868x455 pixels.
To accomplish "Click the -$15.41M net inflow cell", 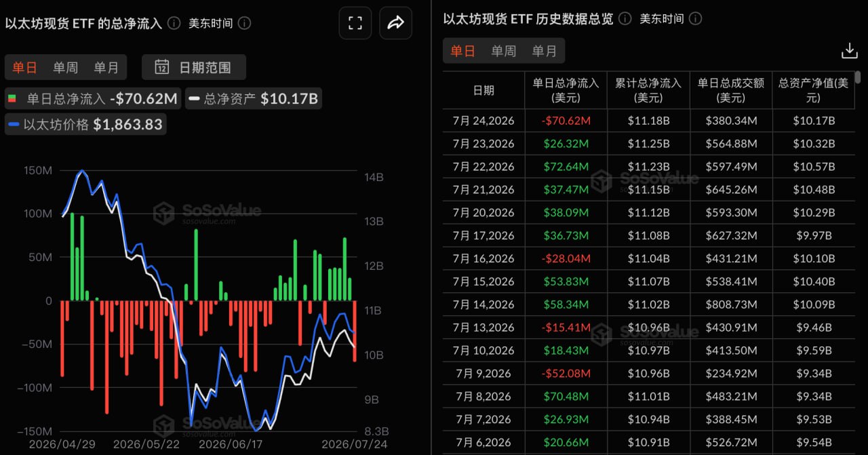I will [566, 328].
